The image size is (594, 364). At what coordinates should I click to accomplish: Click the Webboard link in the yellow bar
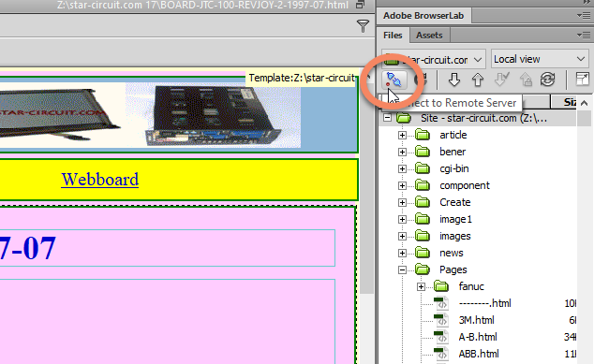[x=100, y=180]
